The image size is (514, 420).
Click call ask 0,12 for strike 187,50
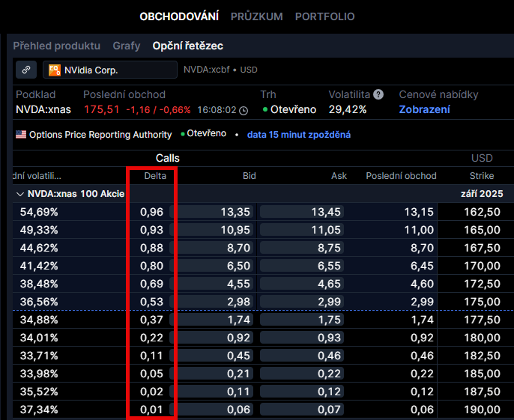[301, 392]
